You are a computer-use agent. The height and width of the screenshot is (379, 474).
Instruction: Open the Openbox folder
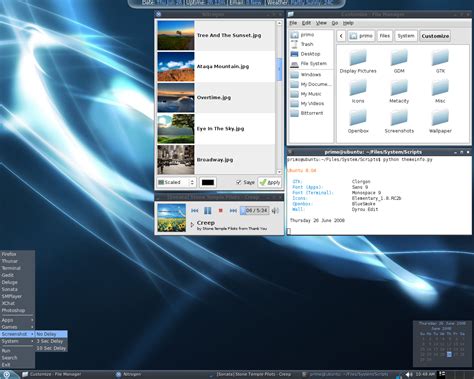click(358, 122)
